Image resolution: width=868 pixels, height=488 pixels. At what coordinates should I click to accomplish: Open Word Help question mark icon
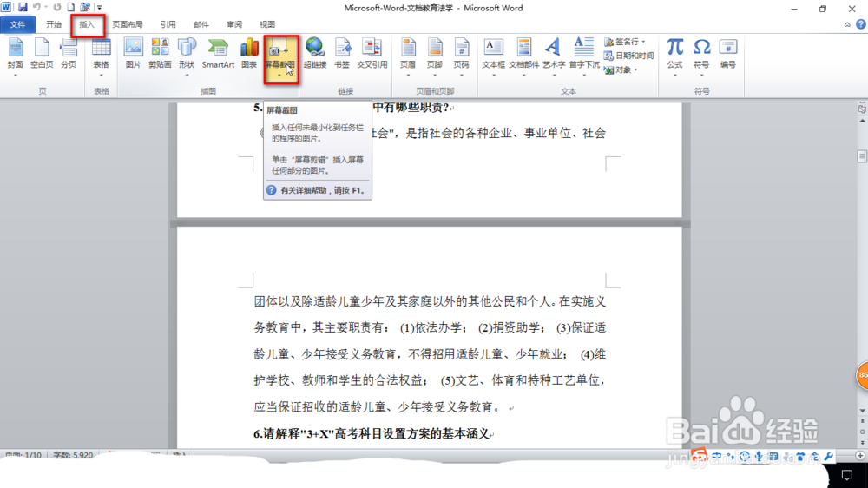(861, 24)
